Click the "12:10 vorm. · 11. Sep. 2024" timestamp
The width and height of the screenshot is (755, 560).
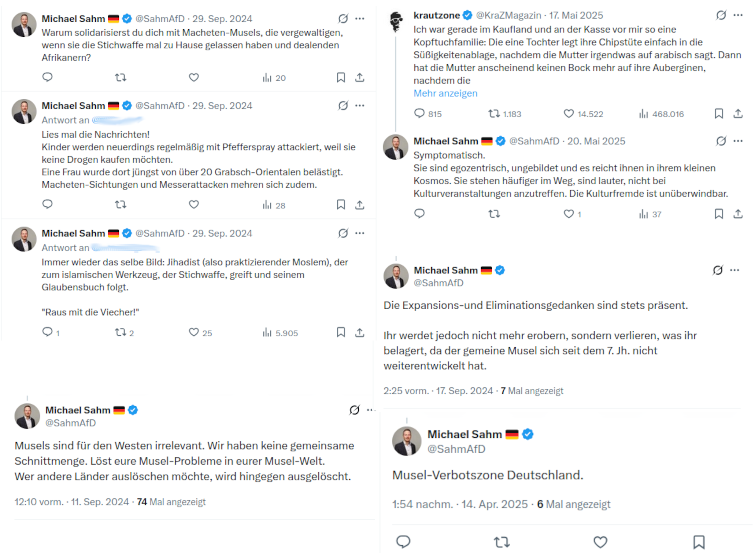[x=72, y=502]
